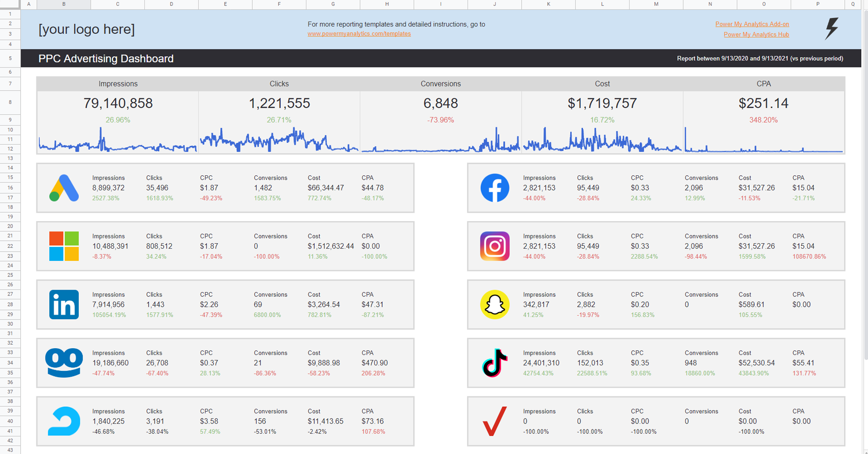Select Snapchat impressions 342,817

pos(536,305)
